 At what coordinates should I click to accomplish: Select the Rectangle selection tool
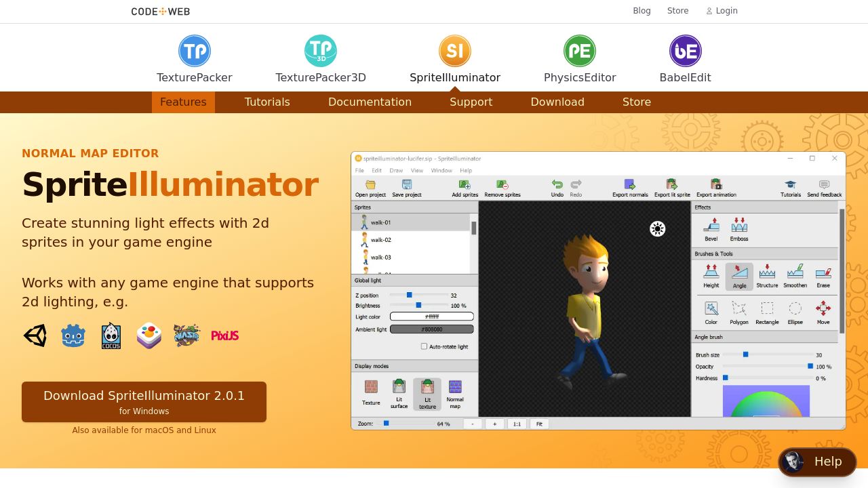pos(767,308)
